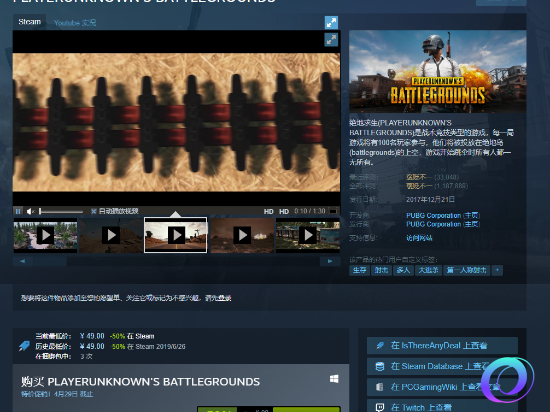The height and width of the screenshot is (412, 550).
Task: Select the 多人 tag
Action: (403, 270)
